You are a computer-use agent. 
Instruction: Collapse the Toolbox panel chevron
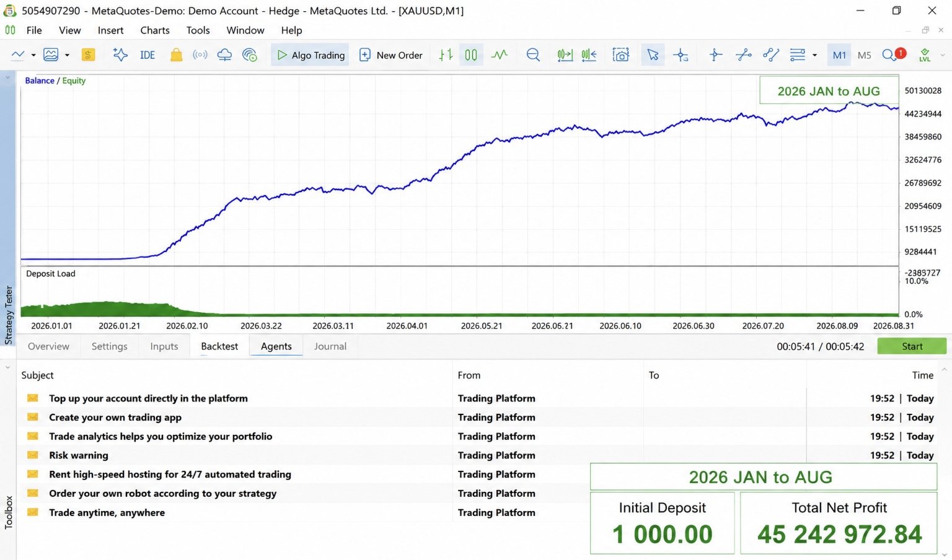click(7, 367)
